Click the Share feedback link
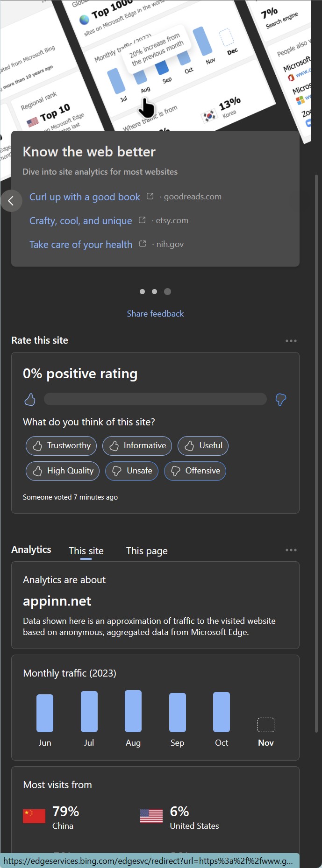The image size is (322, 868). tap(155, 314)
